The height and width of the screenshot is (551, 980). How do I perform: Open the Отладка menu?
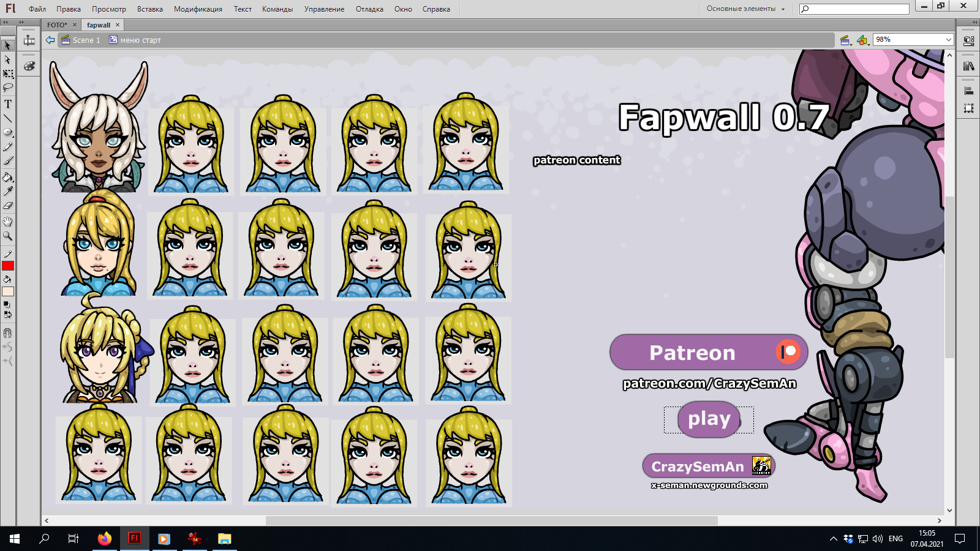pyautogui.click(x=369, y=9)
